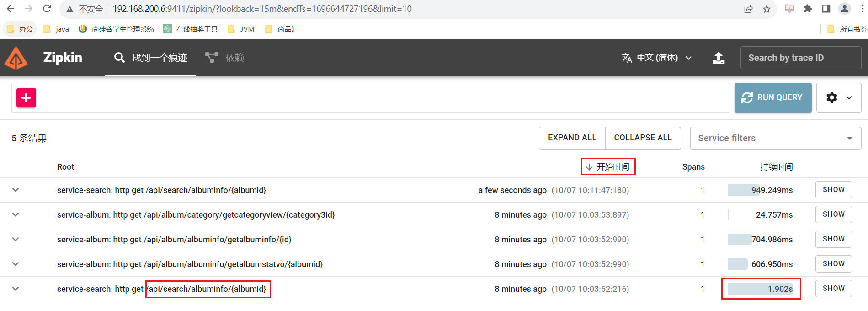Open the java bookmark folder
The height and width of the screenshot is (311, 868).
[x=56, y=29]
